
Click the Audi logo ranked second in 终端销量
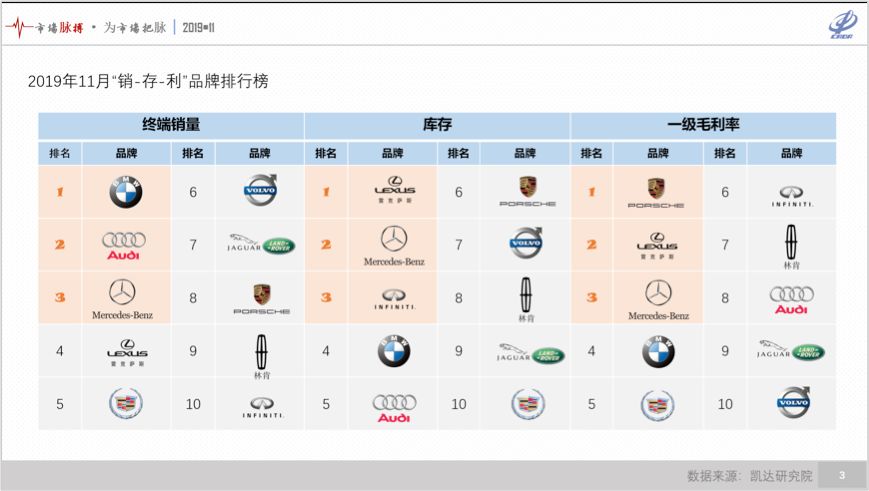click(124, 245)
